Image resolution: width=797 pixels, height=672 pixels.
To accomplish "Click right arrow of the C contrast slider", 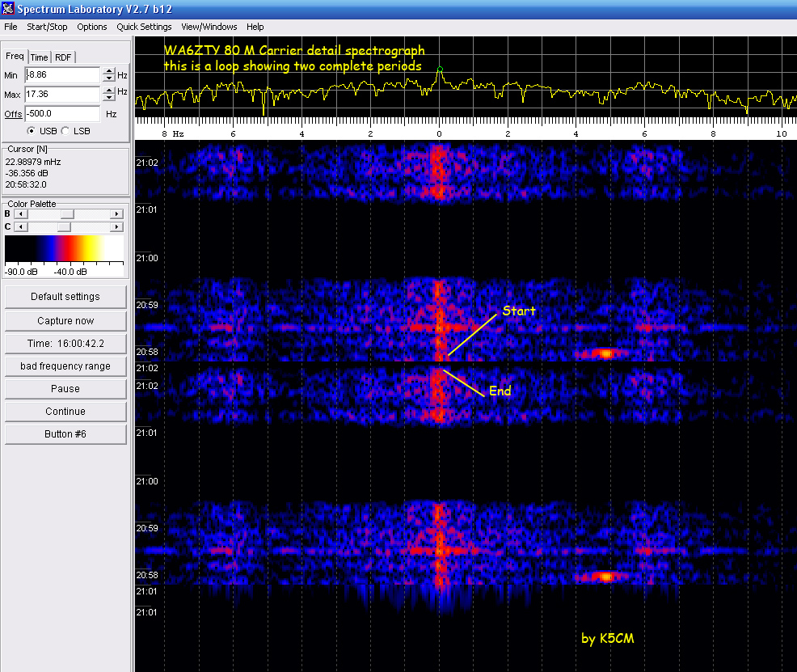I will 117,226.
